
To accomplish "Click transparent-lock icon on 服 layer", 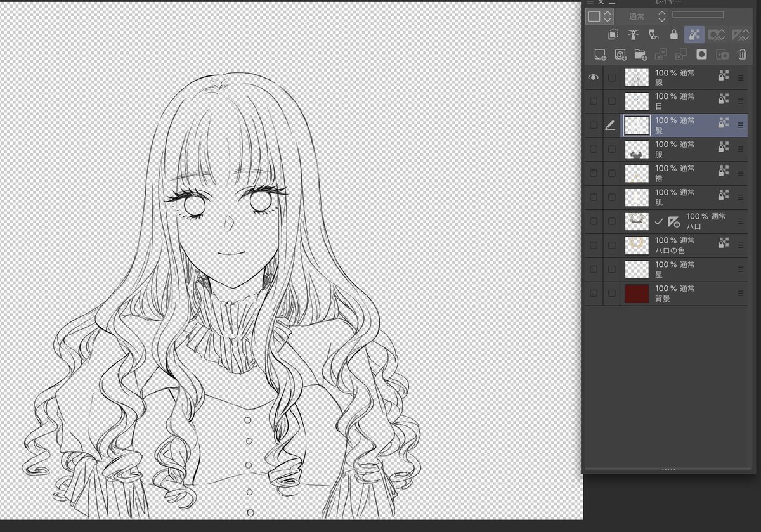I will pyautogui.click(x=724, y=148).
